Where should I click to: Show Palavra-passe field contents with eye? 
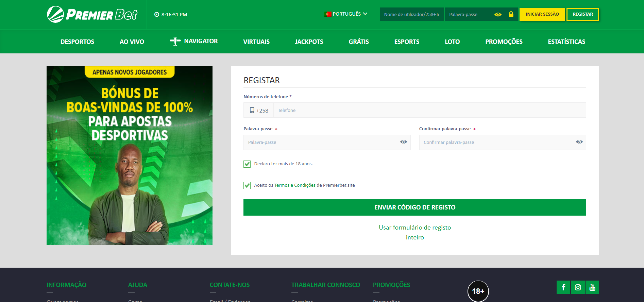click(x=404, y=142)
